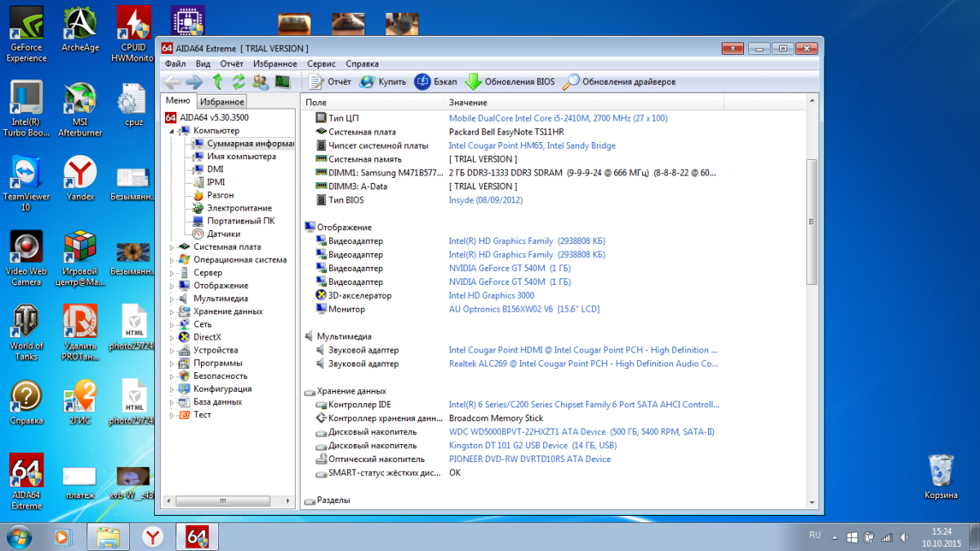Open the Справка menu in the menu bar

coord(362,64)
